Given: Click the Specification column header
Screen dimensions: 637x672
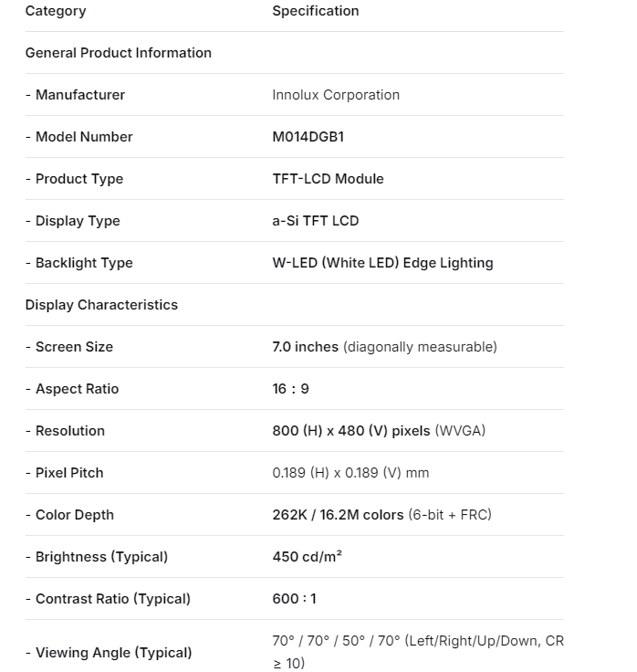Looking at the screenshot, I should coord(315,11).
